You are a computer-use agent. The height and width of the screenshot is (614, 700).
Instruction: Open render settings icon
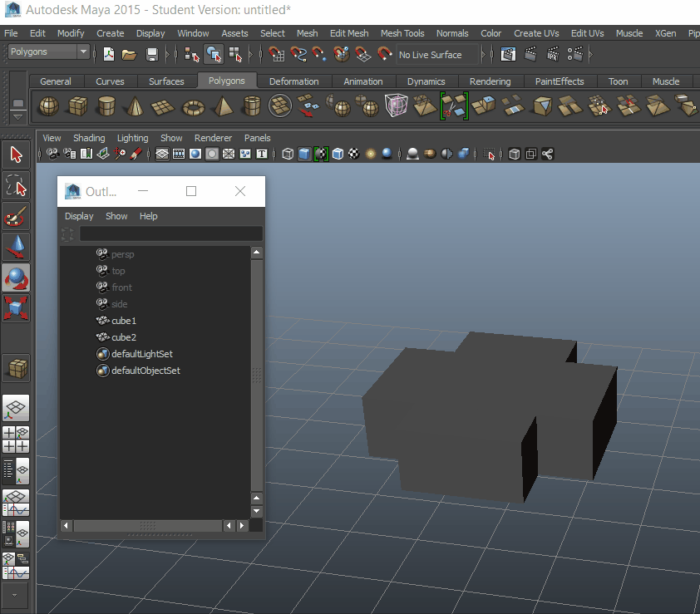575,55
